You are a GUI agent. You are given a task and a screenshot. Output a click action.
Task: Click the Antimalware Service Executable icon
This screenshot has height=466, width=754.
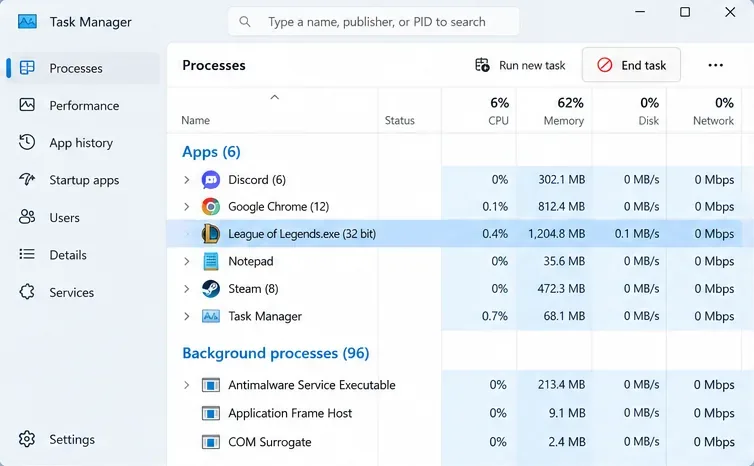coord(211,385)
